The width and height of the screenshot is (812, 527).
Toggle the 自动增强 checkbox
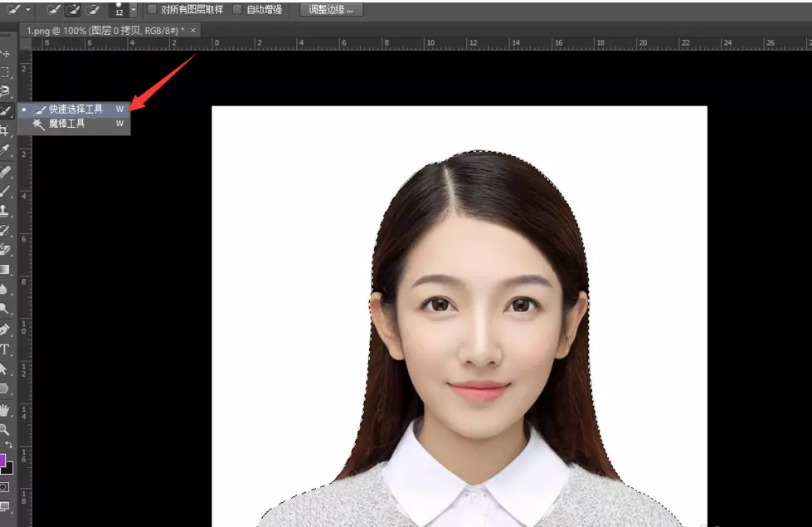tap(238, 10)
